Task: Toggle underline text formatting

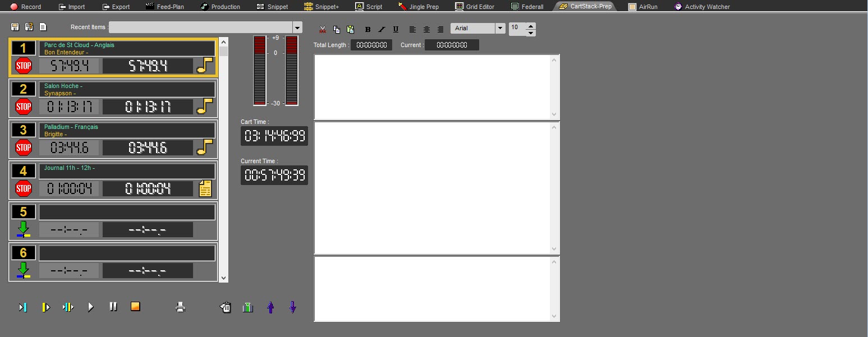Action: (x=396, y=29)
